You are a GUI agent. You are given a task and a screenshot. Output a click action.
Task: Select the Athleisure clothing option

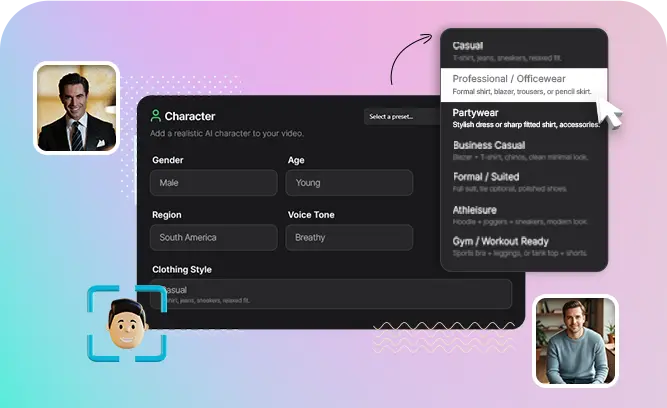[x=524, y=215]
